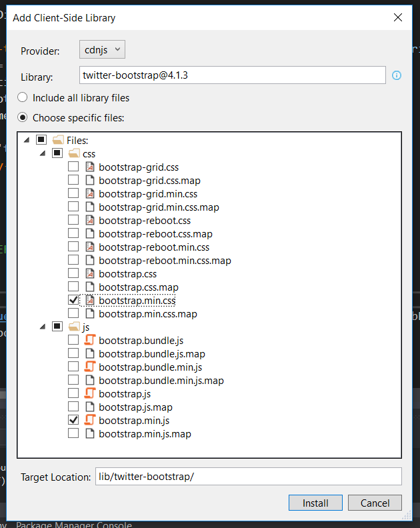Toggle the js folder checkbox

coord(57,326)
